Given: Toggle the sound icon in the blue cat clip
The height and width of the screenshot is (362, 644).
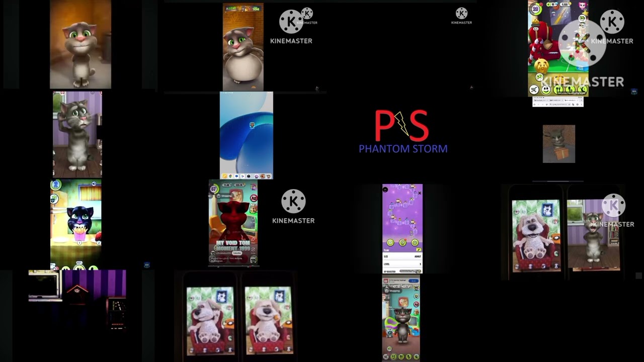Looking at the screenshot, I should click(x=94, y=184).
